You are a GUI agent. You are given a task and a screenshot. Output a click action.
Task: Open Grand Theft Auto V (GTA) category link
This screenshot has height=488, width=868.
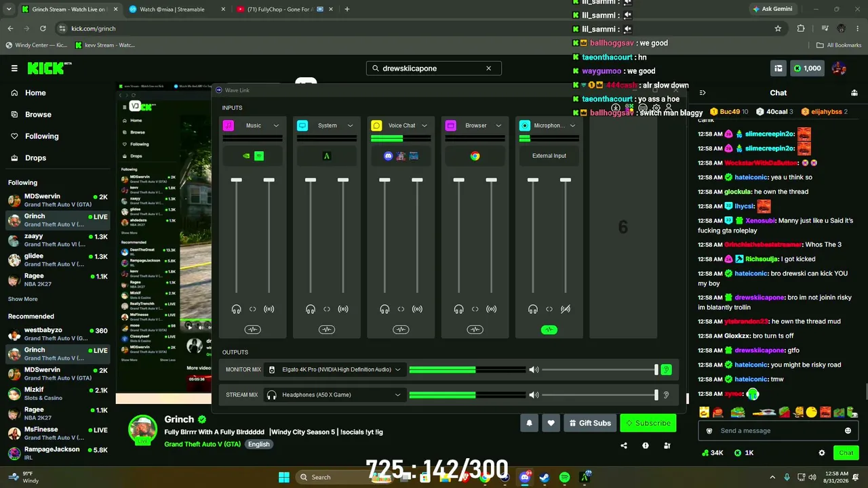click(x=203, y=444)
